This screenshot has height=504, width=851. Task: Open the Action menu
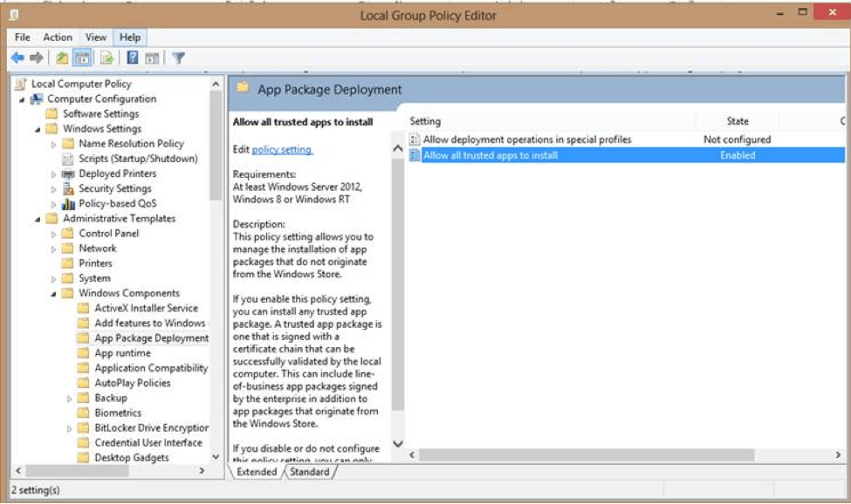[58, 37]
